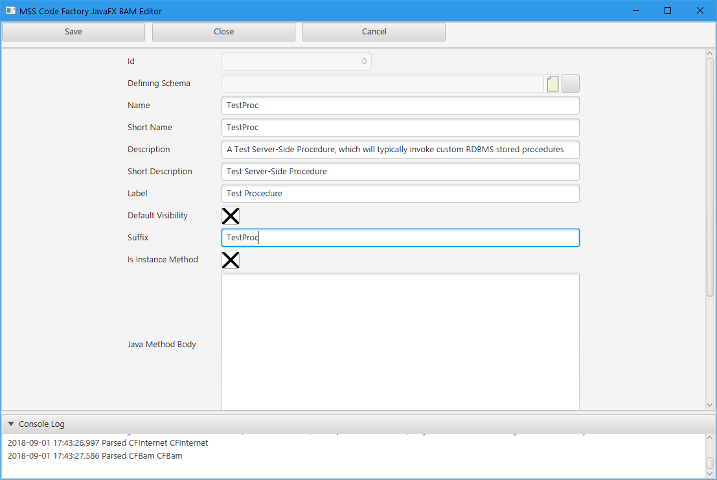Select the Short Description input field
This screenshot has width=717, height=480.
(400, 171)
